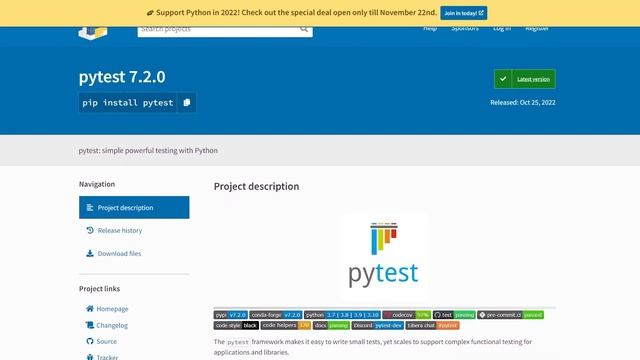This screenshot has height=360, width=640.
Task: Click the Release history clock icon
Action: tap(90, 231)
